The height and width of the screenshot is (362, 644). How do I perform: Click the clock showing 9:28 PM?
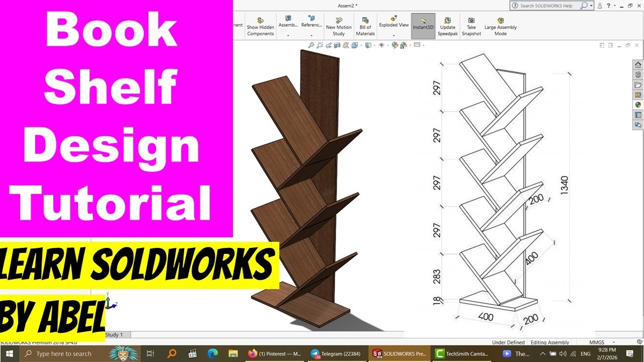[608, 350]
